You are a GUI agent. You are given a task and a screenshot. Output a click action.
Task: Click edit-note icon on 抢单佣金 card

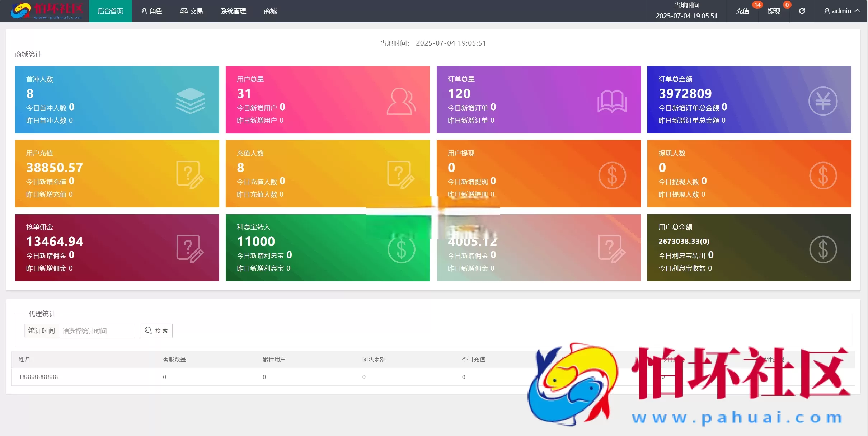click(190, 249)
